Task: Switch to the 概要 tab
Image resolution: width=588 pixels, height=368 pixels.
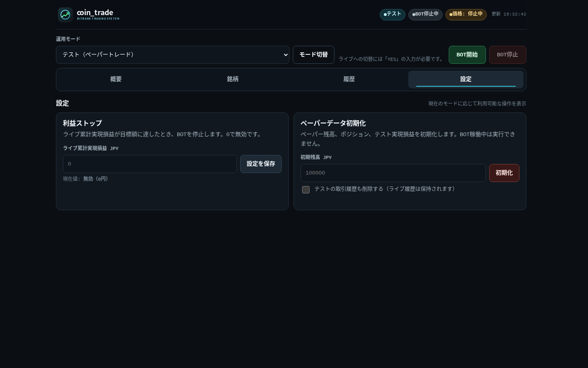Action: point(116,79)
